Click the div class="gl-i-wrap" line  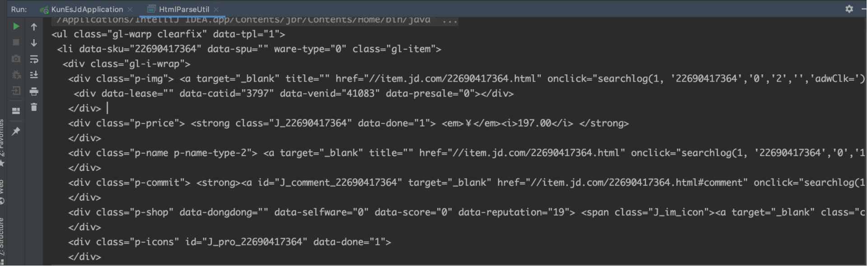pyautogui.click(x=126, y=64)
